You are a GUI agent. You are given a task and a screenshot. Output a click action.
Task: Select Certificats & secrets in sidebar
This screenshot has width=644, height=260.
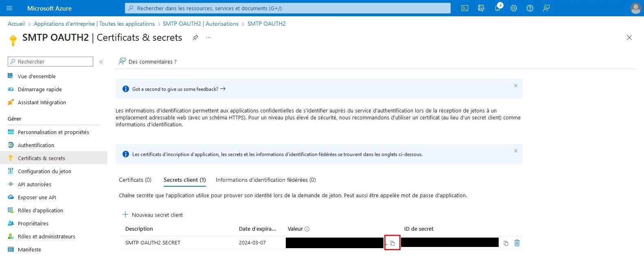[54, 158]
